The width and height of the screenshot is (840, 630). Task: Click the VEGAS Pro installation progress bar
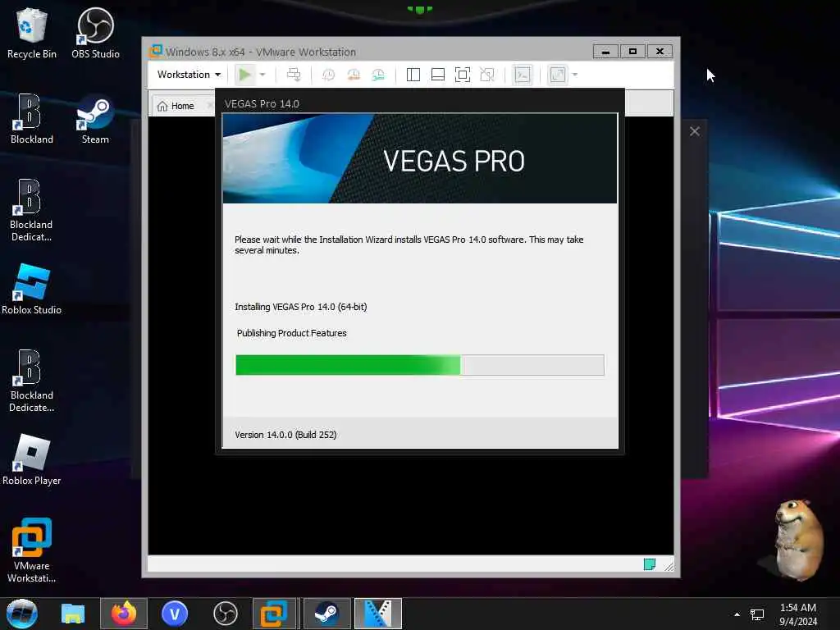(x=419, y=365)
